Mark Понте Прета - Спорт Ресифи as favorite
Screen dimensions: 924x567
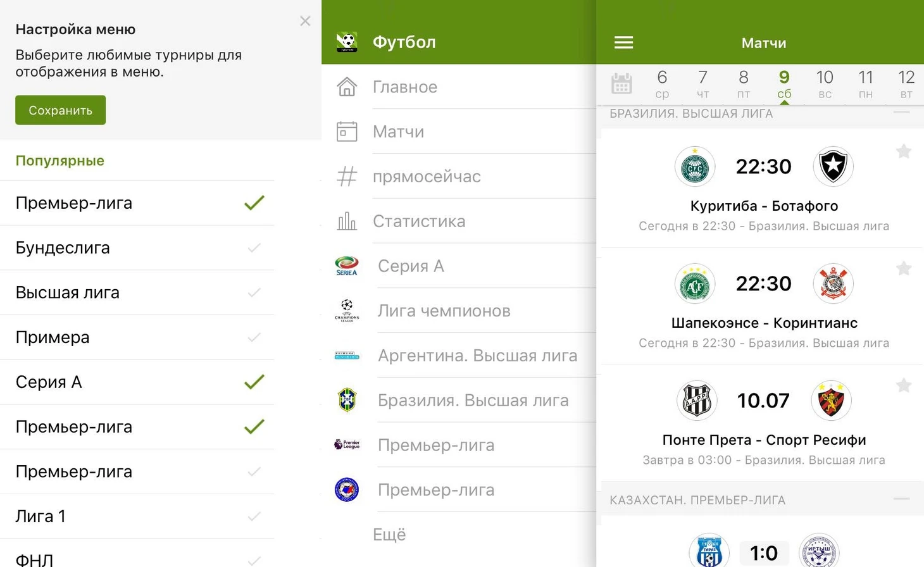[x=903, y=385]
